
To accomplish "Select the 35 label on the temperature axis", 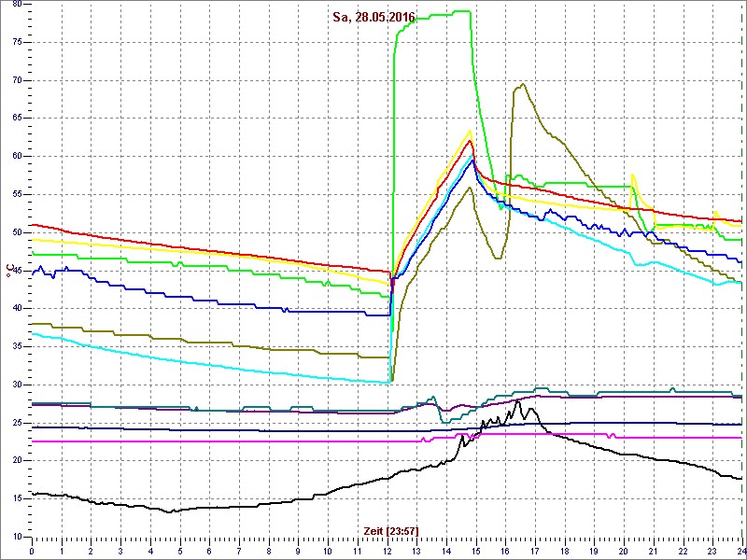I will (16, 346).
